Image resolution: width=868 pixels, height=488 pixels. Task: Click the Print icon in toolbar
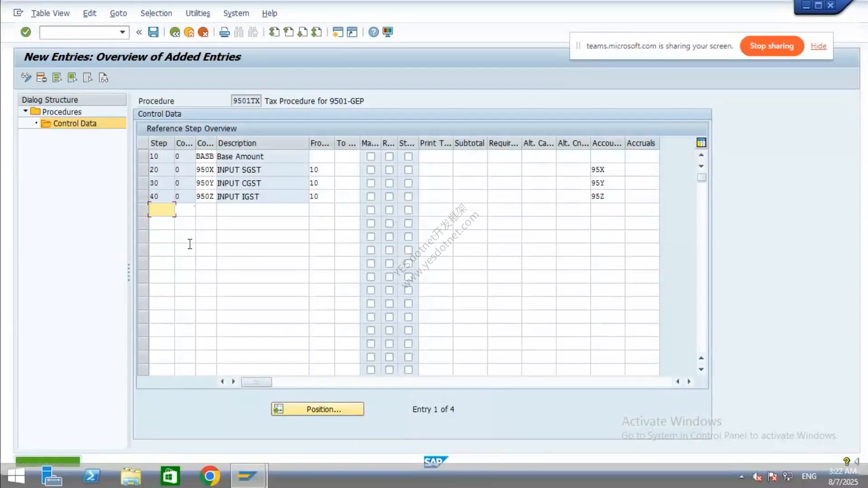click(224, 32)
